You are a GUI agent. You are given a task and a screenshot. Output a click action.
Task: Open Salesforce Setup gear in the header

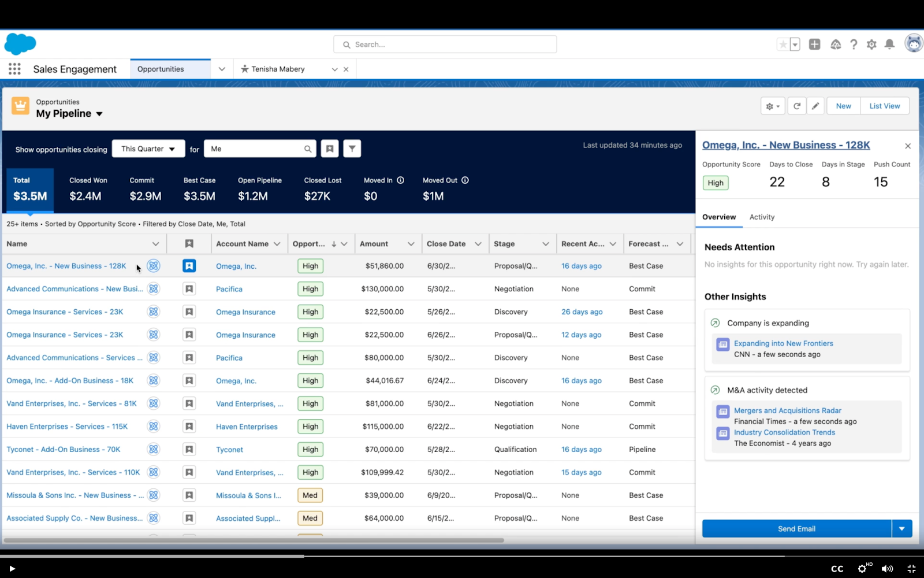[871, 44]
